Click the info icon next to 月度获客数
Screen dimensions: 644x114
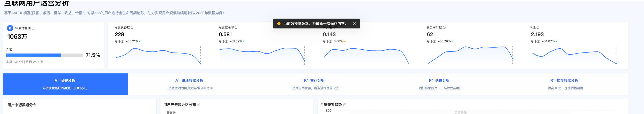click(132, 27)
